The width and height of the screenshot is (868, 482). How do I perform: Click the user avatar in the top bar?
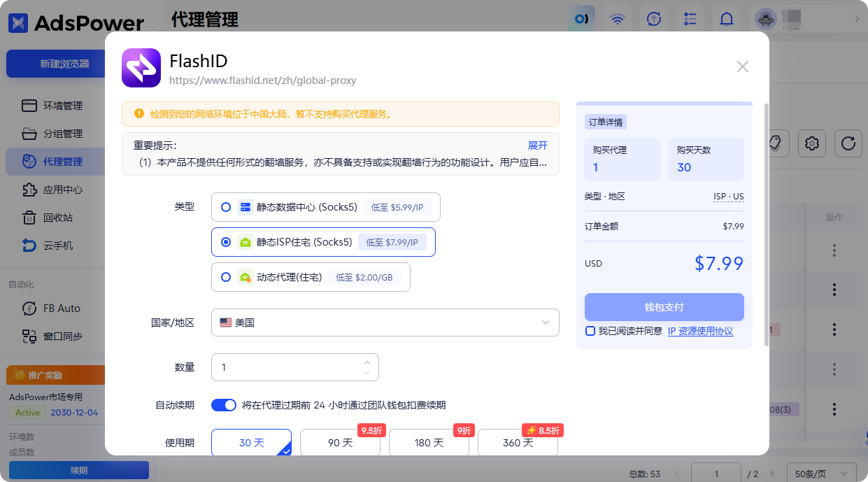(x=765, y=19)
